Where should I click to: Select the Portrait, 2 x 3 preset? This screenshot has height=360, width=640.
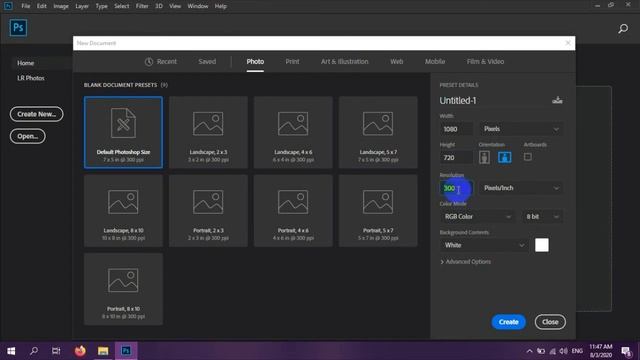pyautogui.click(x=208, y=211)
